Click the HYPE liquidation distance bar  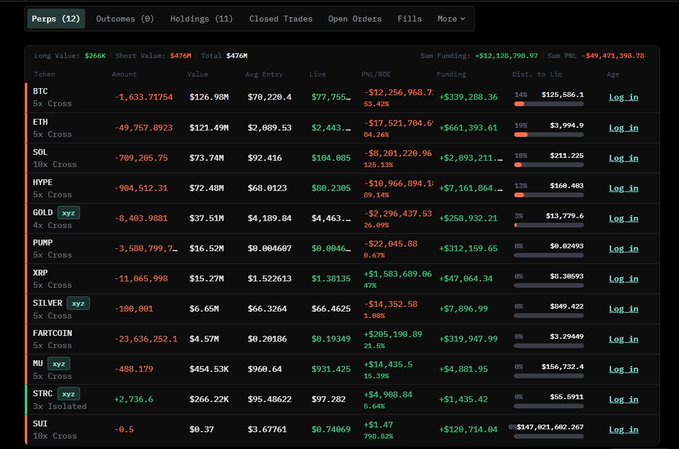[549, 195]
